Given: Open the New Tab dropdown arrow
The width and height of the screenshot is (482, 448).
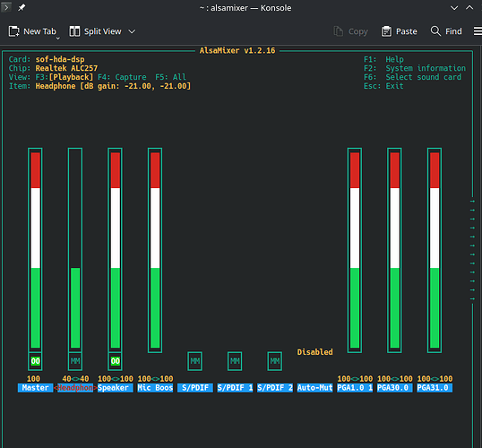Looking at the screenshot, I should click(x=57, y=39).
